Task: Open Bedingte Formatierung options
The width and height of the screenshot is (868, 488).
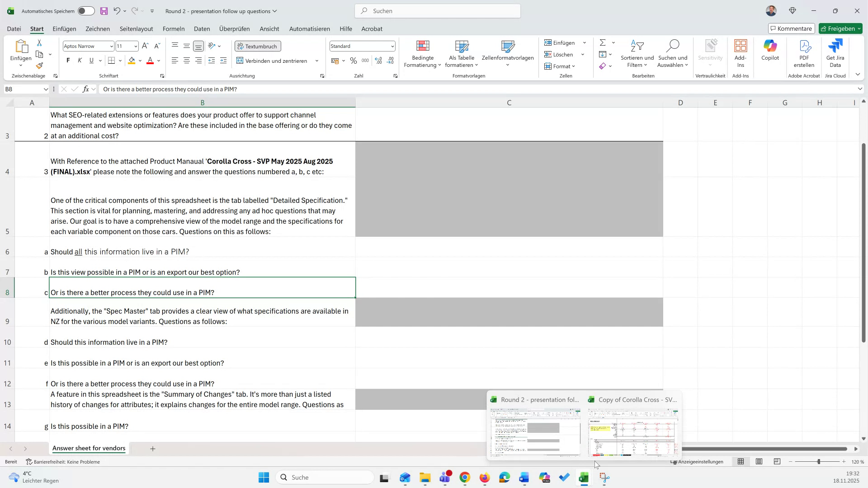Action: click(422, 53)
